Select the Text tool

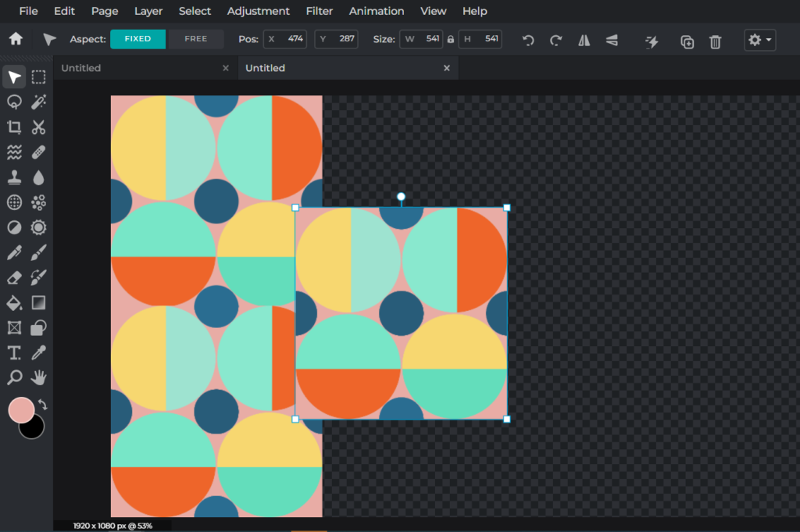tap(13, 353)
